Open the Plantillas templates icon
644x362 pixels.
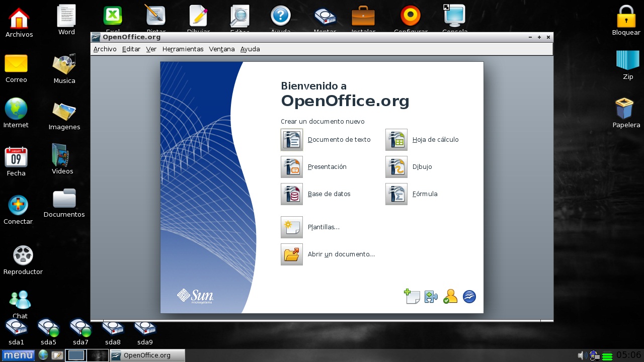(292, 227)
